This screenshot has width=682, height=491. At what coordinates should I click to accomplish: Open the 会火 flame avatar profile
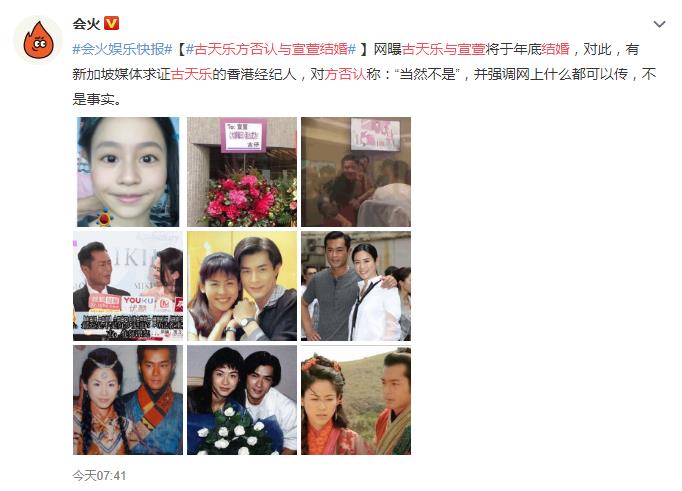pyautogui.click(x=38, y=40)
